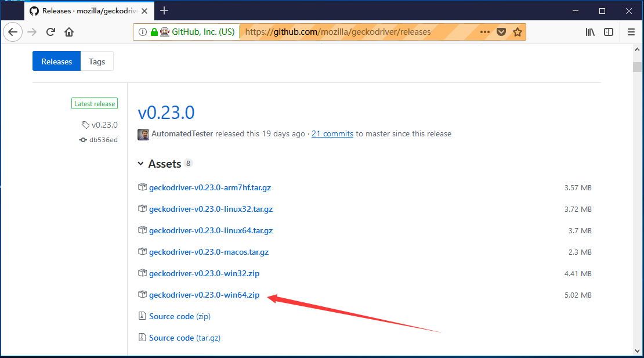The height and width of the screenshot is (358, 644).
Task: Download geckodriver-v0.23.0-arm7hf.tar.gz
Action: pos(210,187)
